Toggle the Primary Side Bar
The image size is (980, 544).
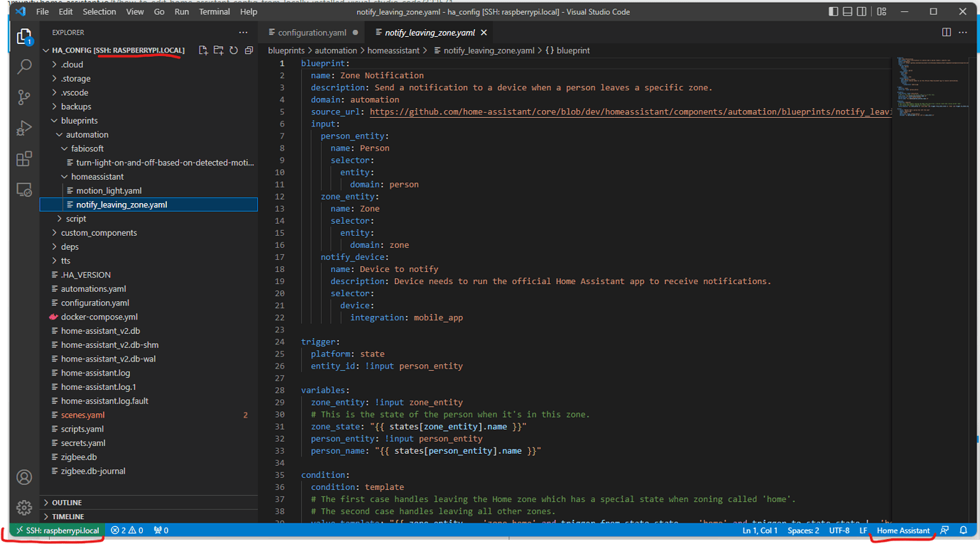[832, 11]
